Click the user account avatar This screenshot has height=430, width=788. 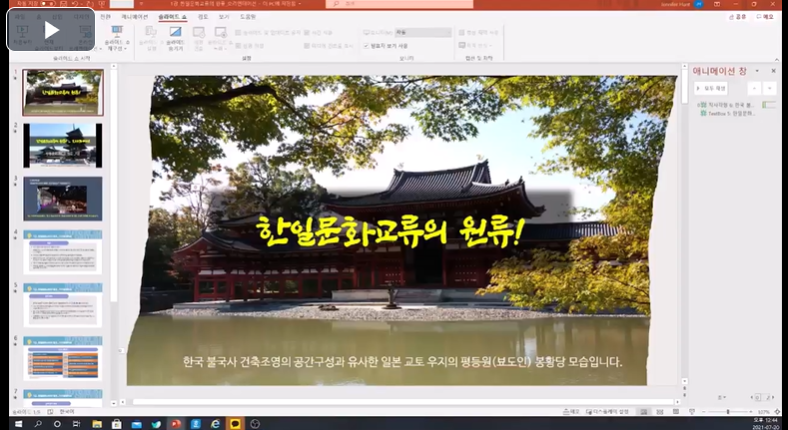pos(699,4)
